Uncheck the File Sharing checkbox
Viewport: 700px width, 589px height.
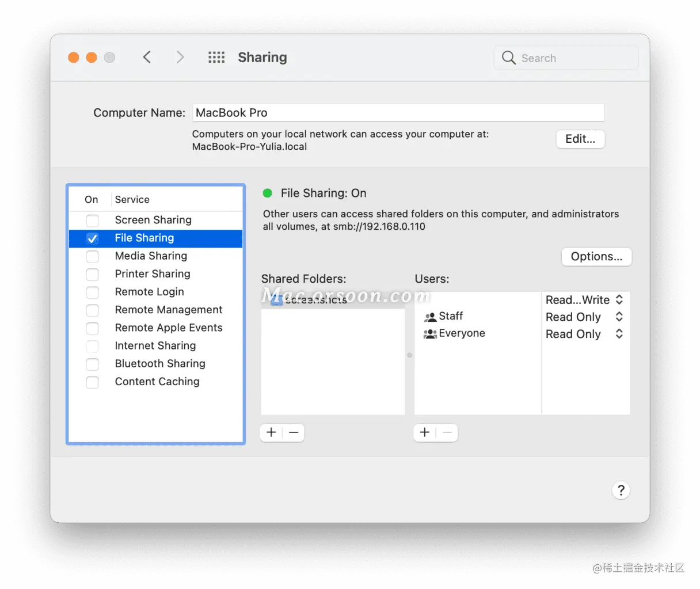[92, 238]
